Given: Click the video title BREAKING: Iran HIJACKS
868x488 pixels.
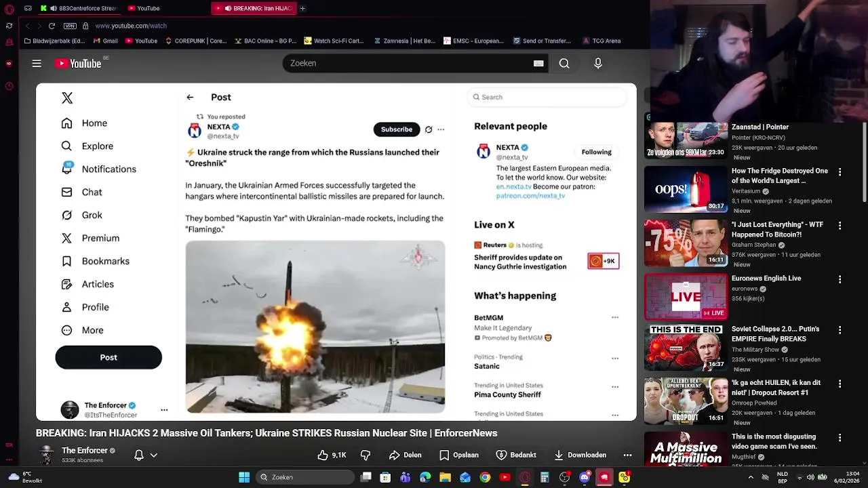Looking at the screenshot, I should tap(267, 433).
